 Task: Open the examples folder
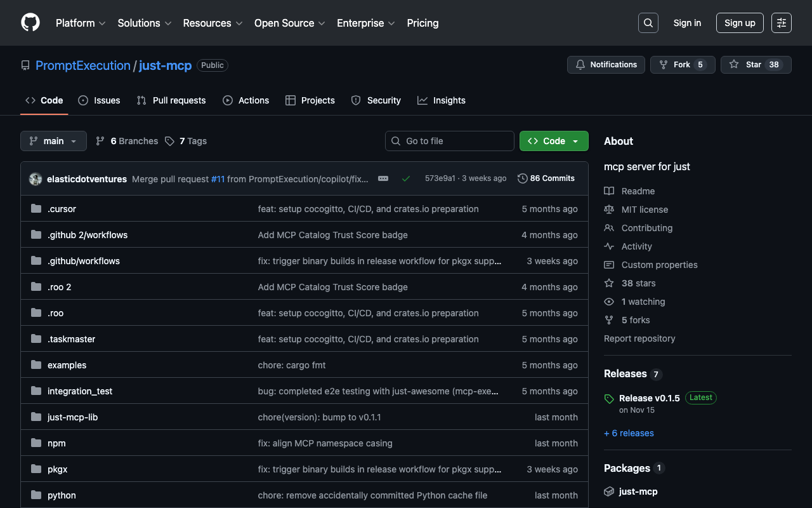(67, 365)
